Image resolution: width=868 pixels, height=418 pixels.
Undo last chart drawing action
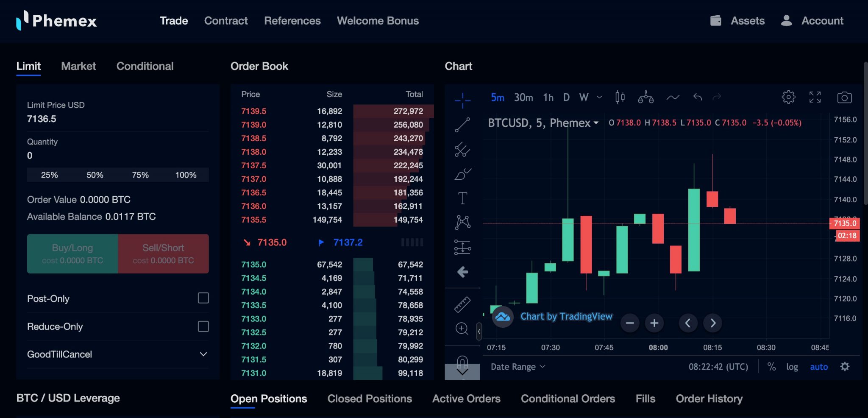[696, 97]
